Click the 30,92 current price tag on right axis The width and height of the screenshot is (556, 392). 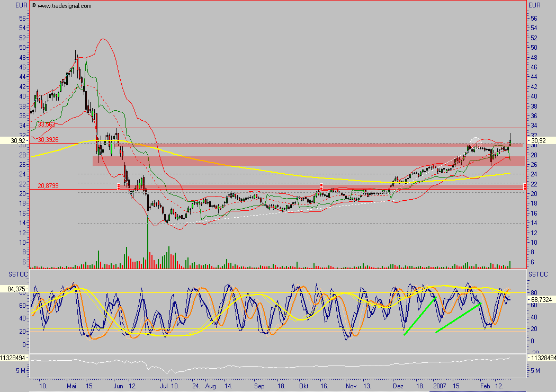541,141
